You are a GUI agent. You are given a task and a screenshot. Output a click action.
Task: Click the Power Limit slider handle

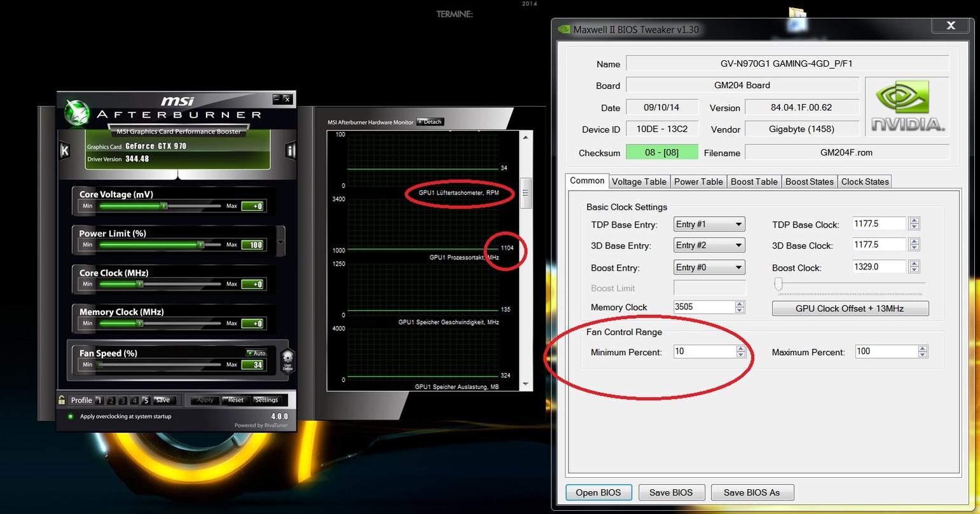(201, 245)
